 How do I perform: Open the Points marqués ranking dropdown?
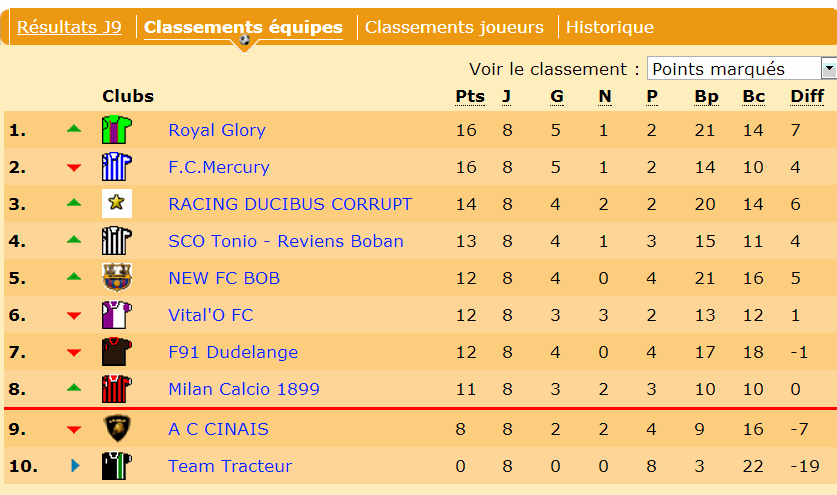(741, 69)
